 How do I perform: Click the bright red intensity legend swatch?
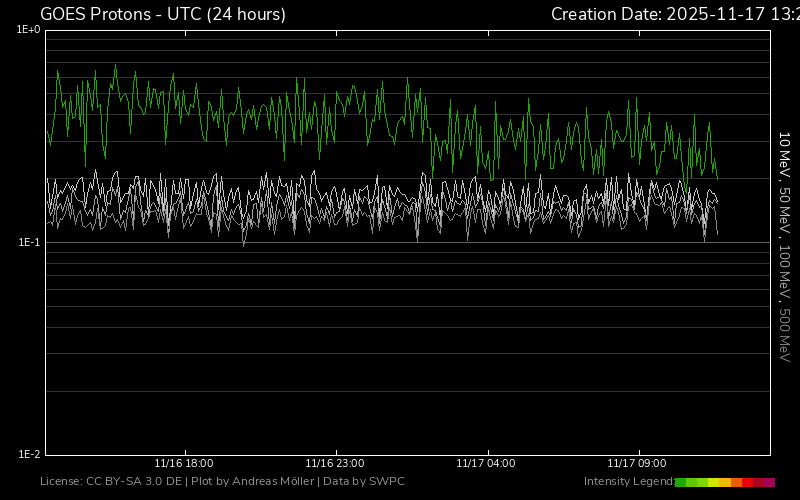pos(748,482)
